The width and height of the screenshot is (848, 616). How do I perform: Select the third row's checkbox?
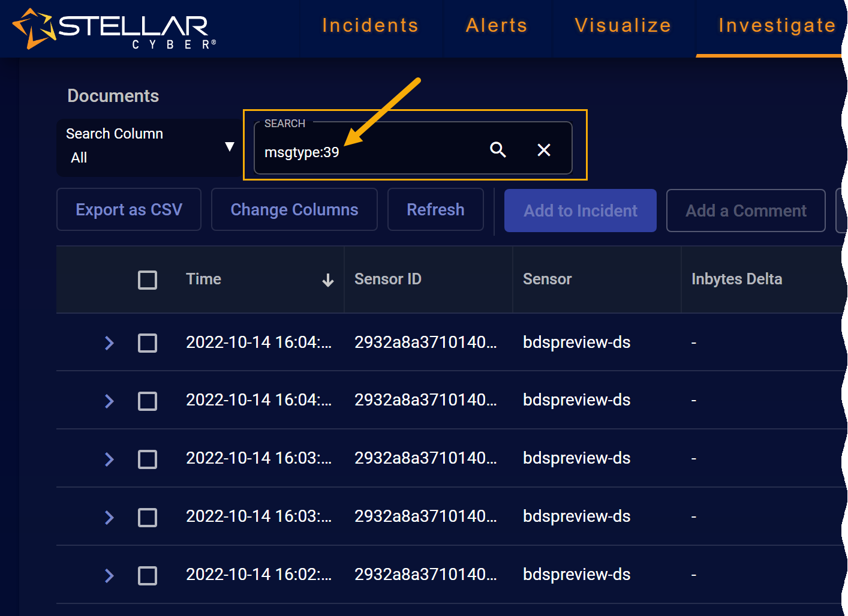pyautogui.click(x=148, y=459)
